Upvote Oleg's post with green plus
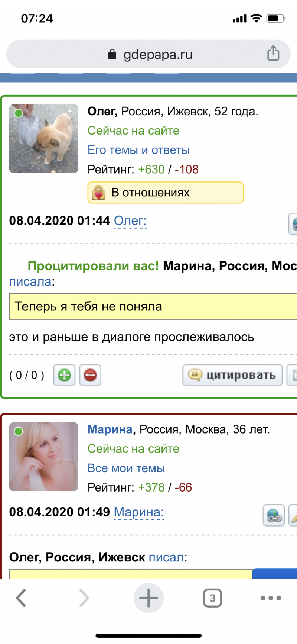This screenshot has height=644, width=297. click(x=65, y=375)
